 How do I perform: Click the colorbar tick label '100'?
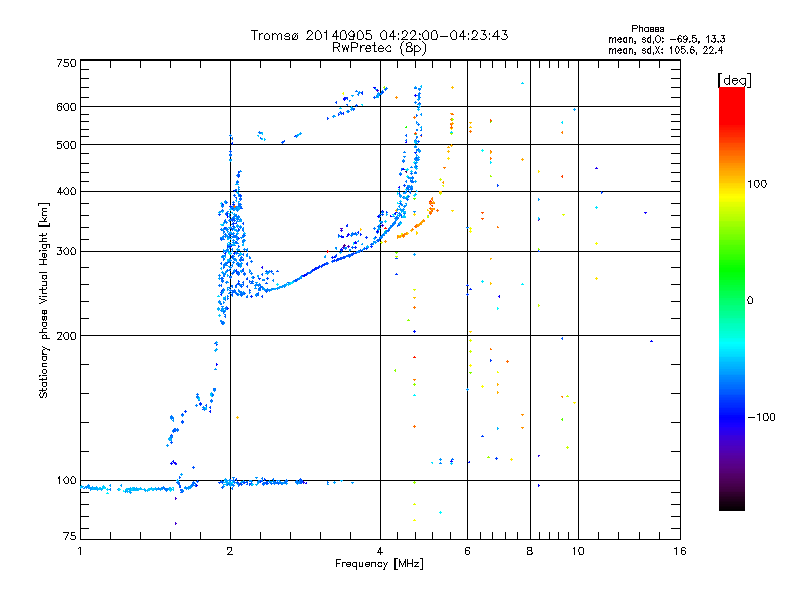(757, 184)
